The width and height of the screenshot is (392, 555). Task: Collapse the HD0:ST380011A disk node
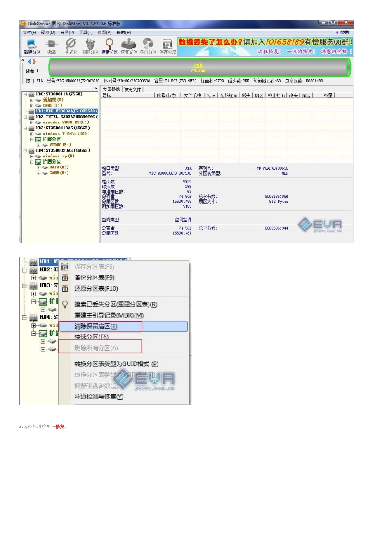coord(25,95)
